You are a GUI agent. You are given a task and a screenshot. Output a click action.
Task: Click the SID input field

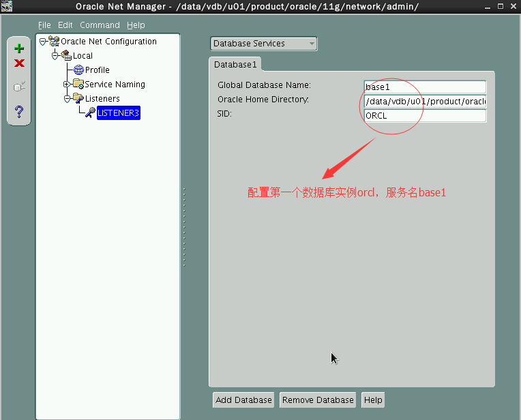click(x=425, y=116)
